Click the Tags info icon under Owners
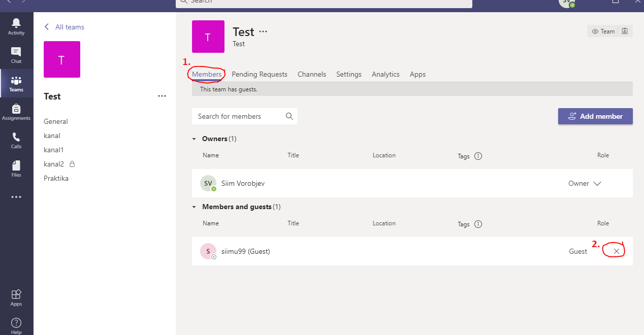The image size is (644, 335). pyautogui.click(x=478, y=156)
